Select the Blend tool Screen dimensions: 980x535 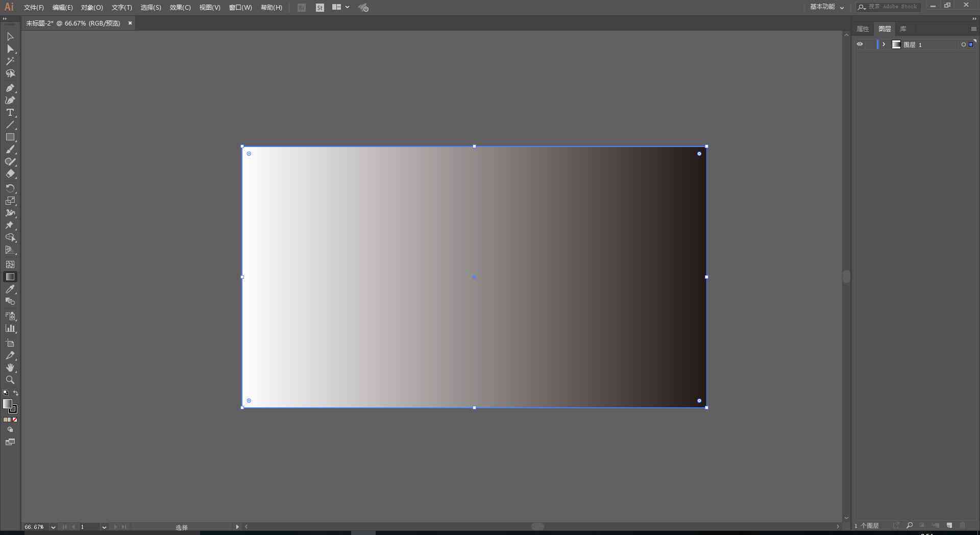point(10,301)
